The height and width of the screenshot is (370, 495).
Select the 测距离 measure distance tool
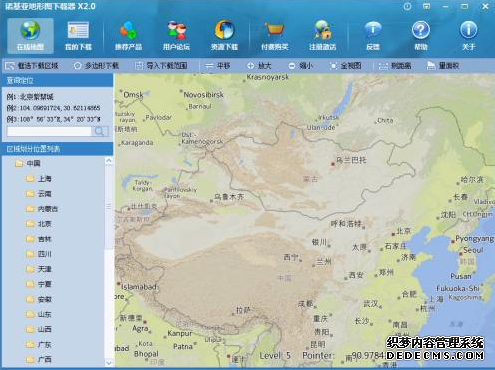pyautogui.click(x=395, y=66)
